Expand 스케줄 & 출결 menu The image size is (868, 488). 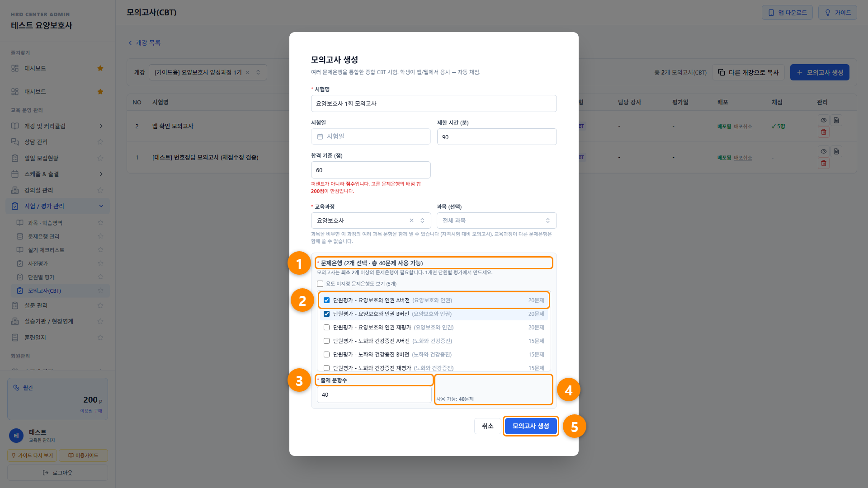point(57,174)
